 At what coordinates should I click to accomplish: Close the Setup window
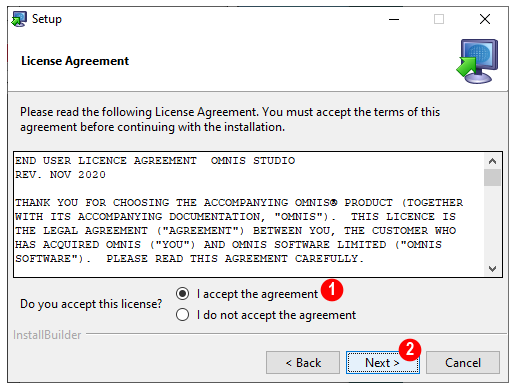pos(485,19)
